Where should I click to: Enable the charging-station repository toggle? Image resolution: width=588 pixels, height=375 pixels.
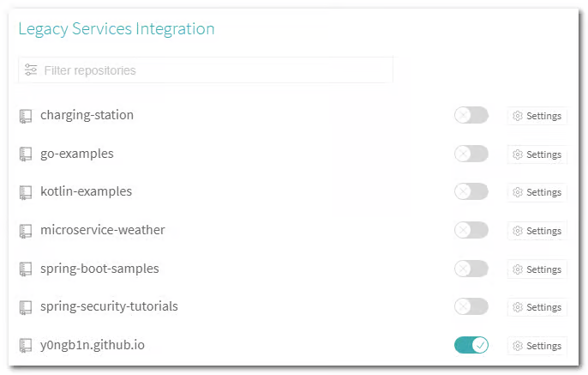point(471,116)
